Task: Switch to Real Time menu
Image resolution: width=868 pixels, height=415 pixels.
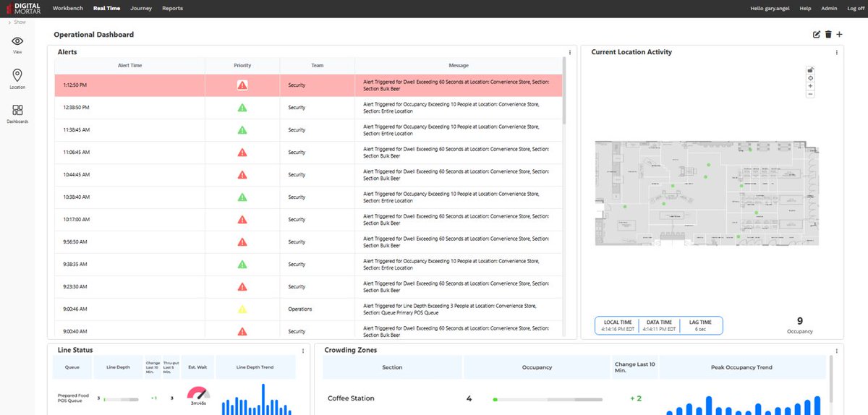Action: point(107,9)
